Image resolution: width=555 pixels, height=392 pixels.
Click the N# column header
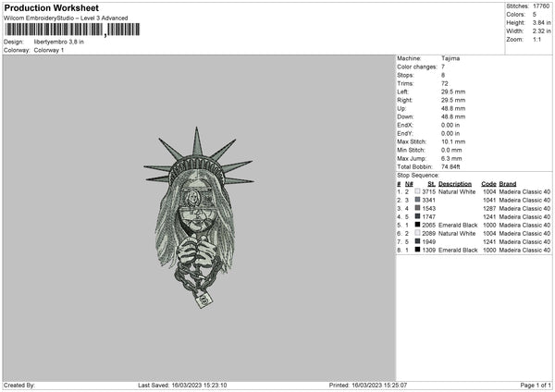click(409, 184)
